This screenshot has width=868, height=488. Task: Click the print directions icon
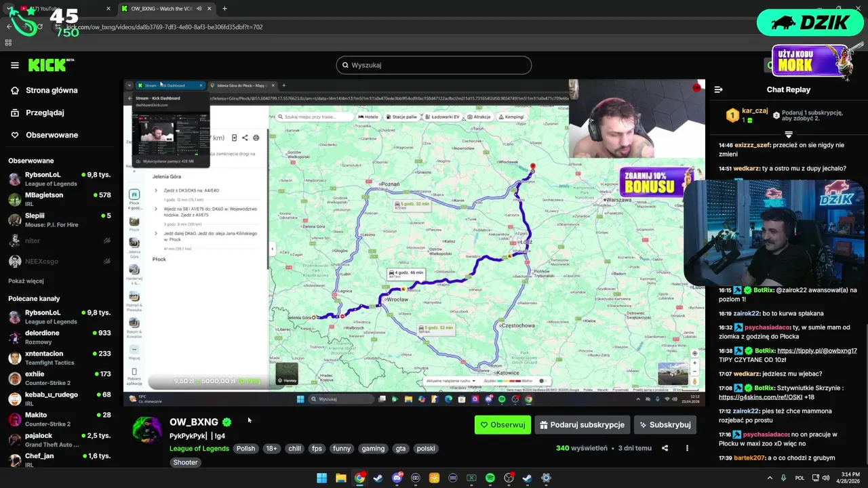point(256,138)
